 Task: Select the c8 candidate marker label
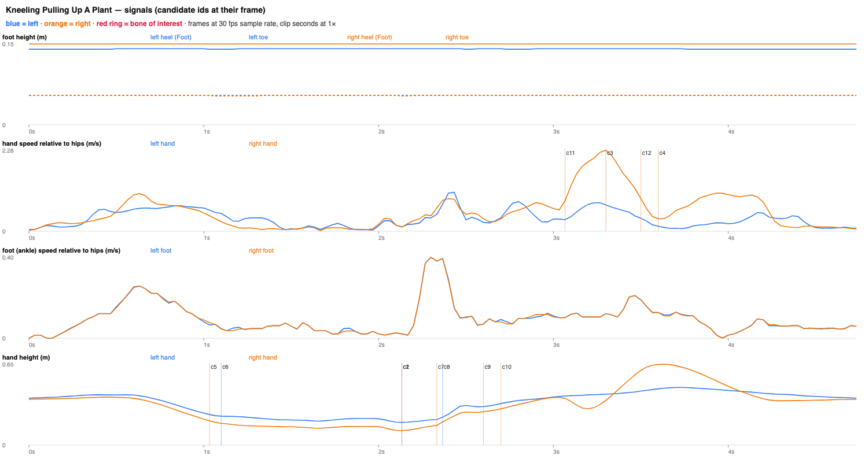coord(447,367)
